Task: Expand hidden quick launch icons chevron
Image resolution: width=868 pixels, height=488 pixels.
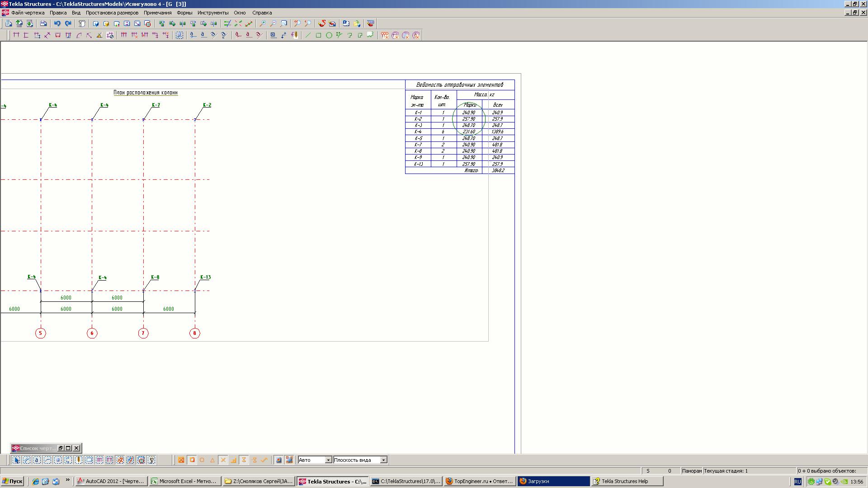Action: point(68,480)
